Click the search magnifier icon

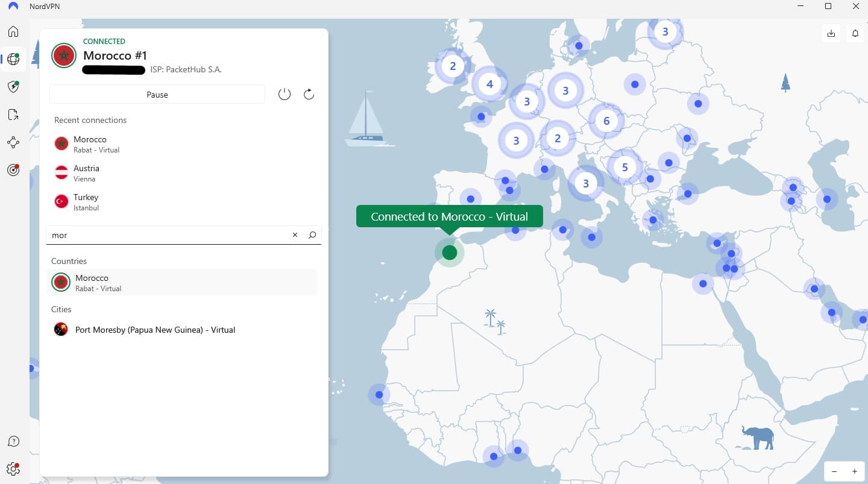(312, 235)
